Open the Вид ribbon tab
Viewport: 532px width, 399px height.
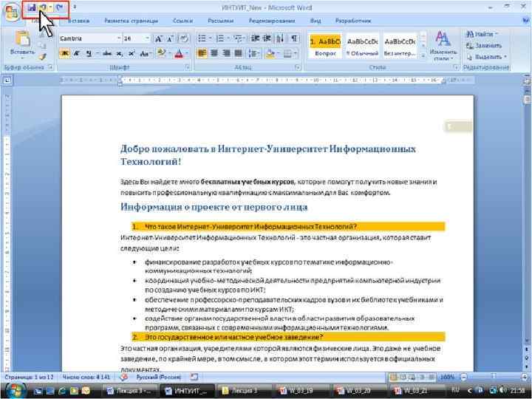tap(316, 21)
